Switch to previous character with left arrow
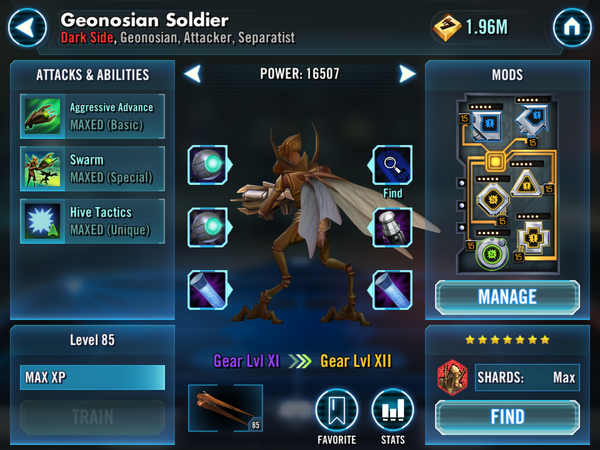This screenshot has width=600, height=450. [192, 74]
